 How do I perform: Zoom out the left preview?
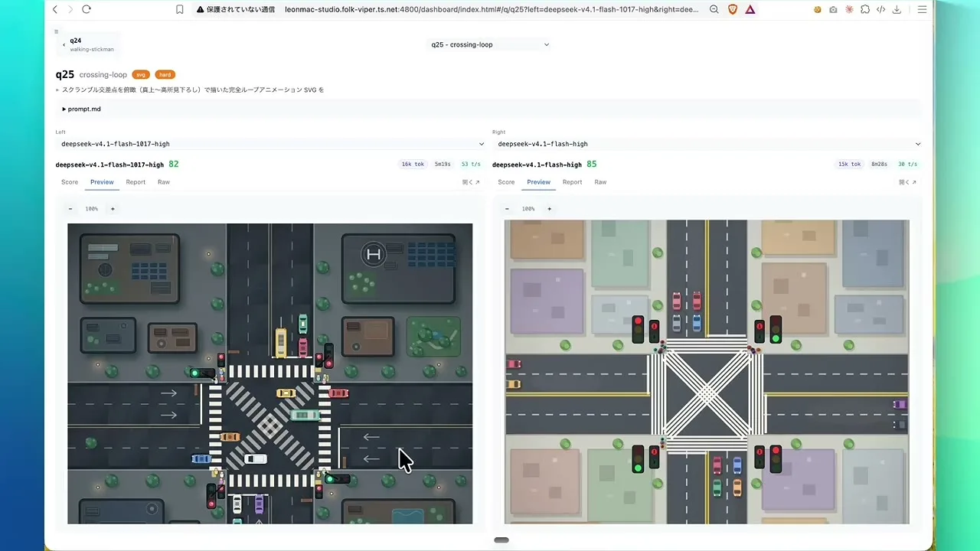point(70,209)
